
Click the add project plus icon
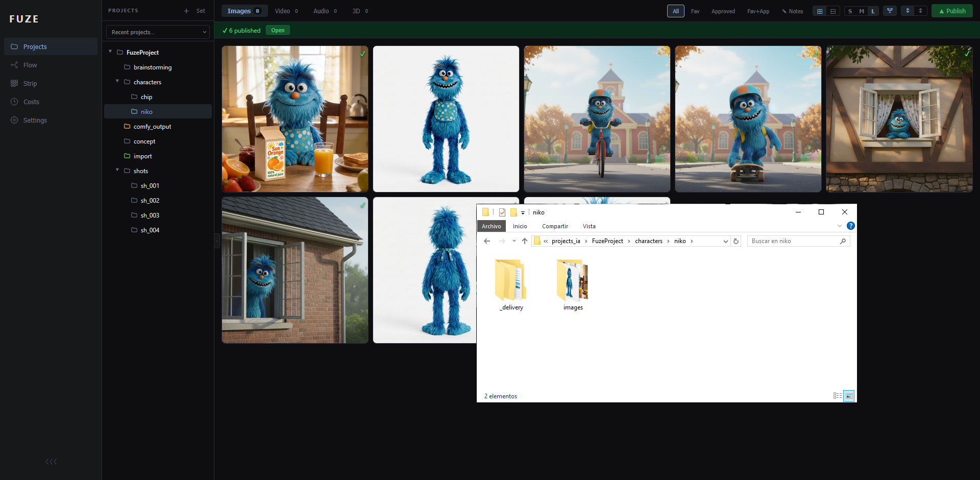(186, 11)
